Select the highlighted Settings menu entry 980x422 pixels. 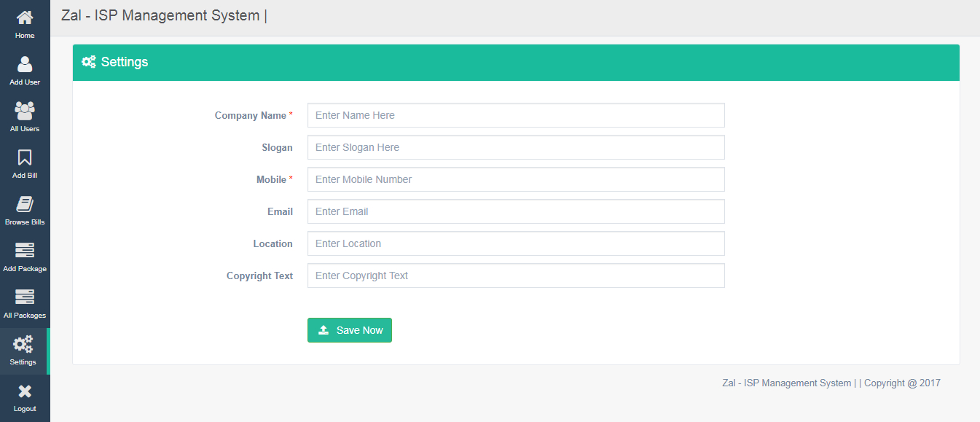[x=24, y=351]
